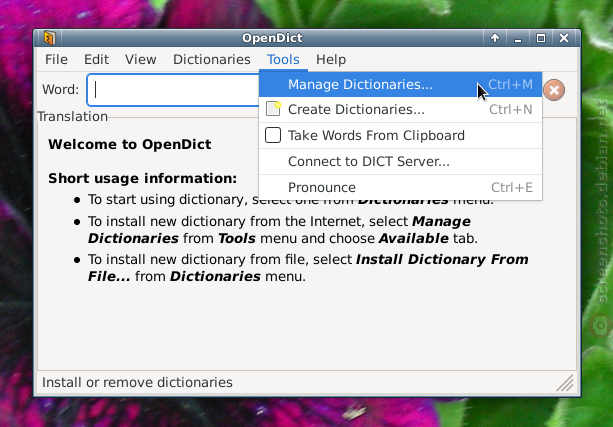The width and height of the screenshot is (613, 427).
Task: Click the 'Welcome to OpenDict' heading
Action: point(130,144)
